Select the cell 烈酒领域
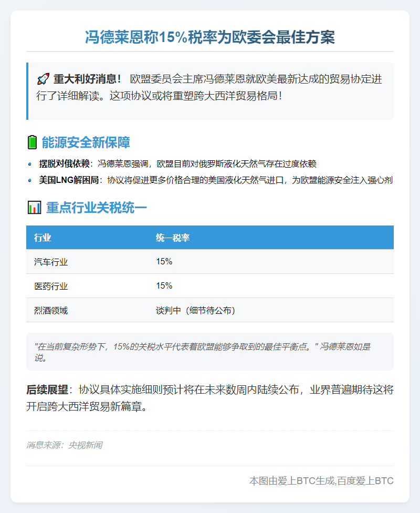 [x=51, y=310]
